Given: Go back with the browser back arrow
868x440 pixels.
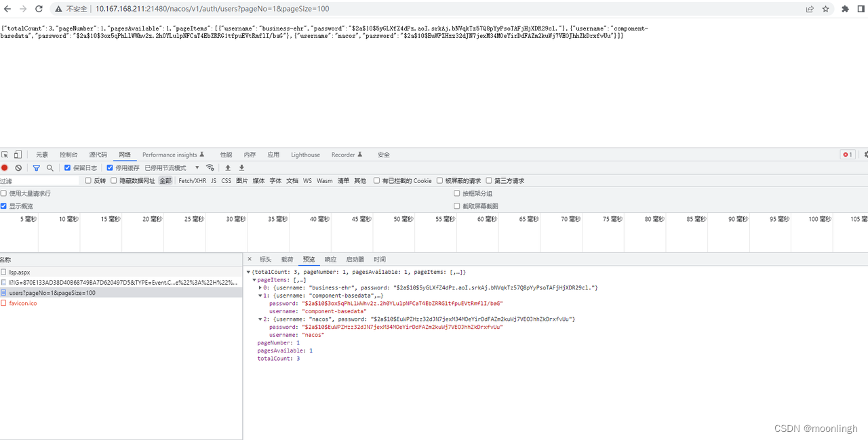Looking at the screenshot, I should tap(7, 9).
